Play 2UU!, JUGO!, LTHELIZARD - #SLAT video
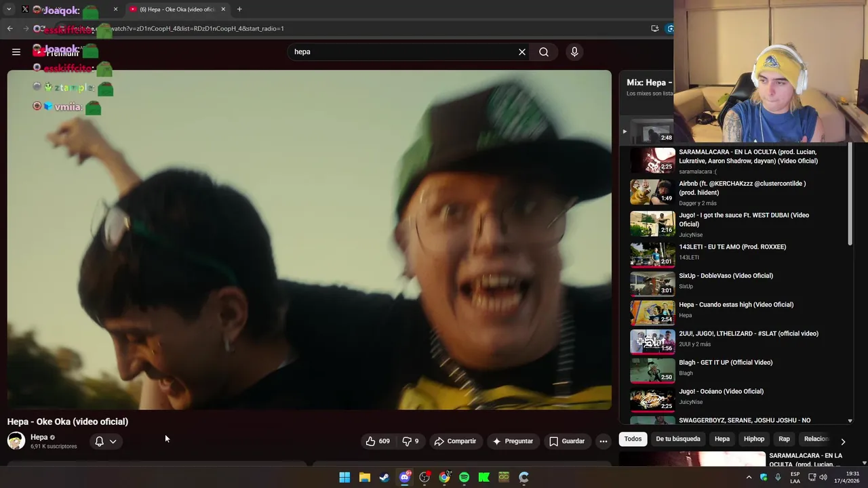 [x=736, y=340]
